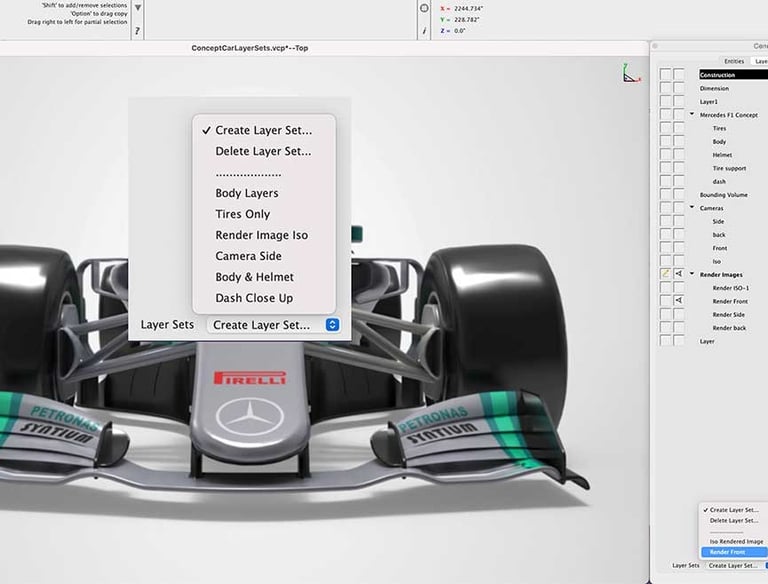This screenshot has height=584, width=768.
Task: Collapse the Mercedes F1 Concept layer group
Action: (x=692, y=114)
